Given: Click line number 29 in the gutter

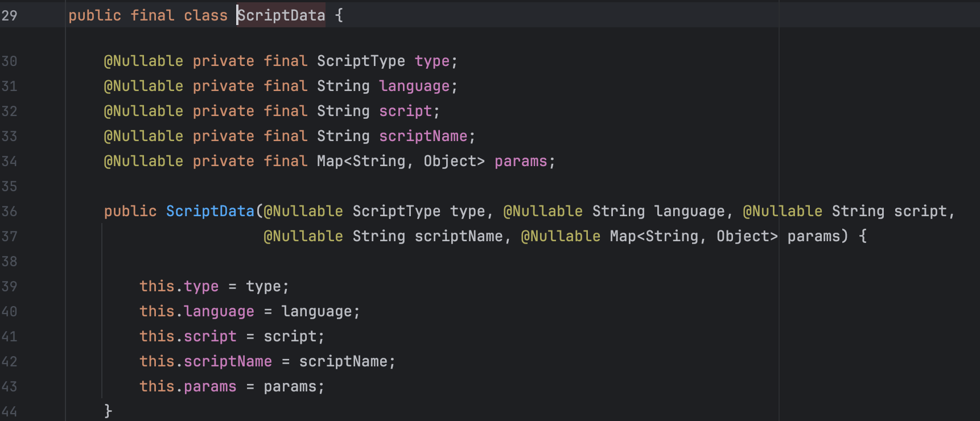Looking at the screenshot, I should click(x=10, y=15).
